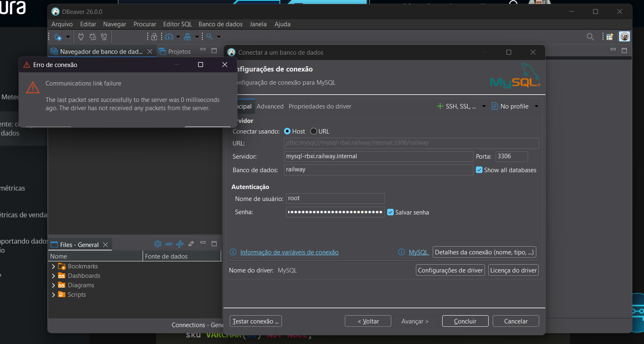
Task: Click the Senha password field
Action: coord(335,212)
